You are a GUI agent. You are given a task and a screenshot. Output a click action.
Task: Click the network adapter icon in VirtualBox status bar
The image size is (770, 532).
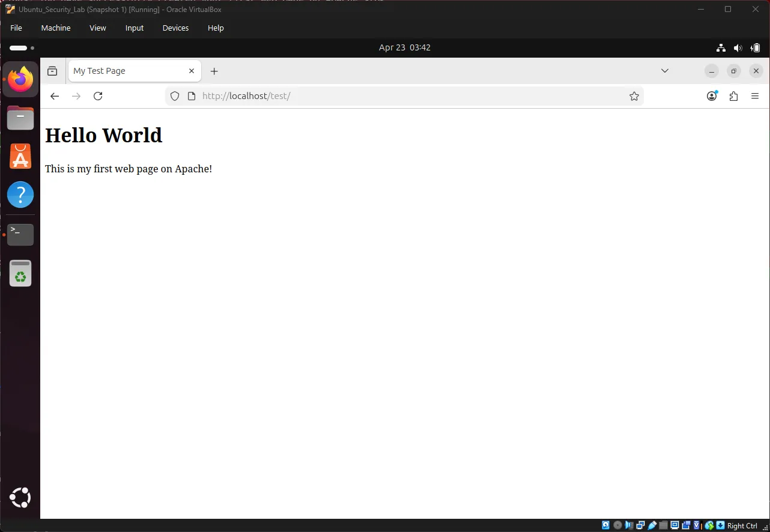click(x=641, y=525)
